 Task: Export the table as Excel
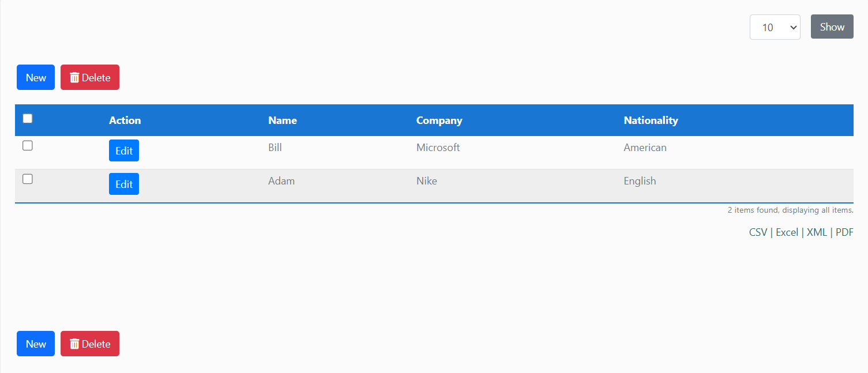pyautogui.click(x=787, y=232)
